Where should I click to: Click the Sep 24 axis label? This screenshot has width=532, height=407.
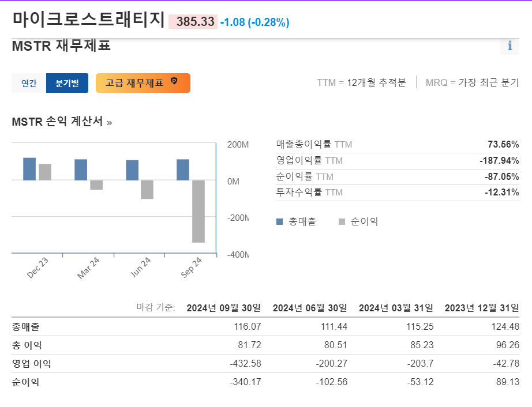(x=192, y=267)
